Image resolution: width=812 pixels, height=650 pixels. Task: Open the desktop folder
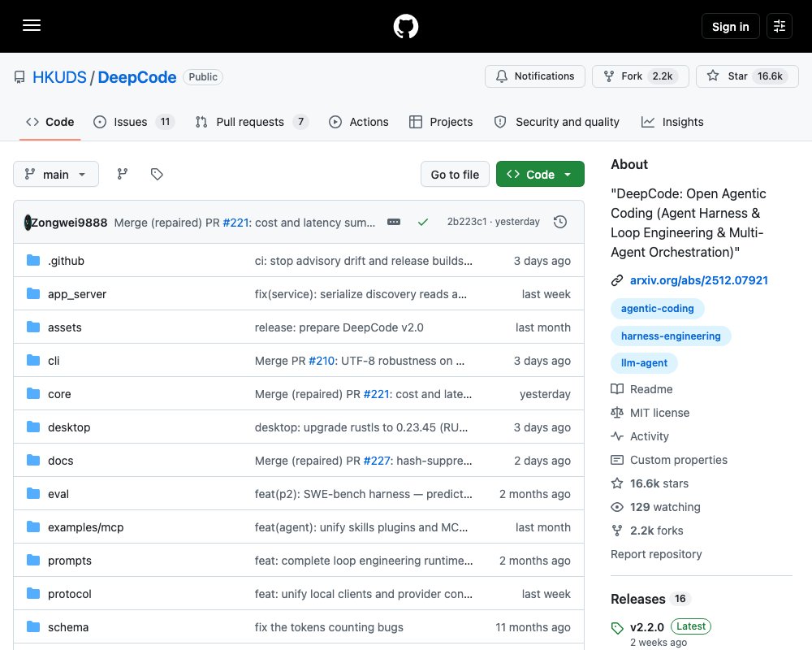coord(69,427)
